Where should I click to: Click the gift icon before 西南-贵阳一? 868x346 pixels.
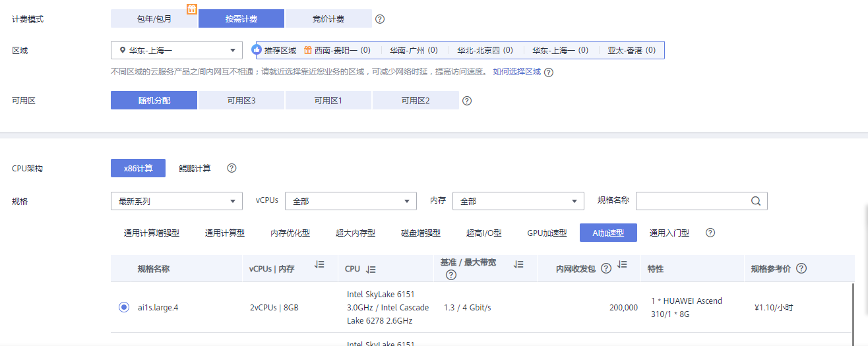[307, 50]
